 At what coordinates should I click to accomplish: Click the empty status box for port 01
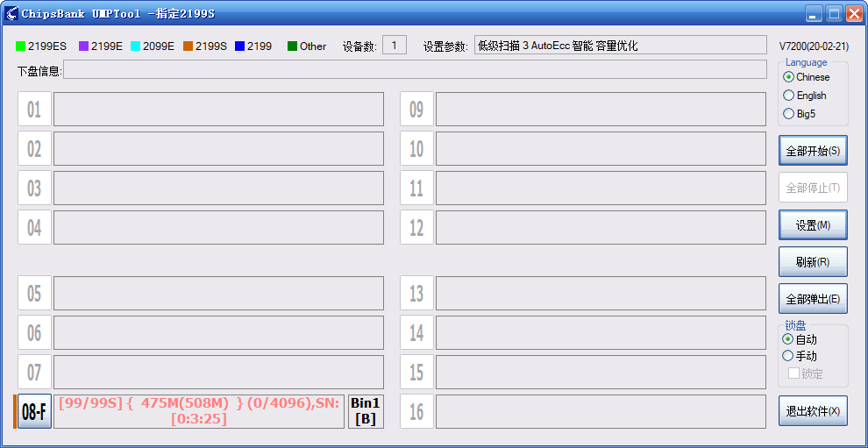point(218,109)
